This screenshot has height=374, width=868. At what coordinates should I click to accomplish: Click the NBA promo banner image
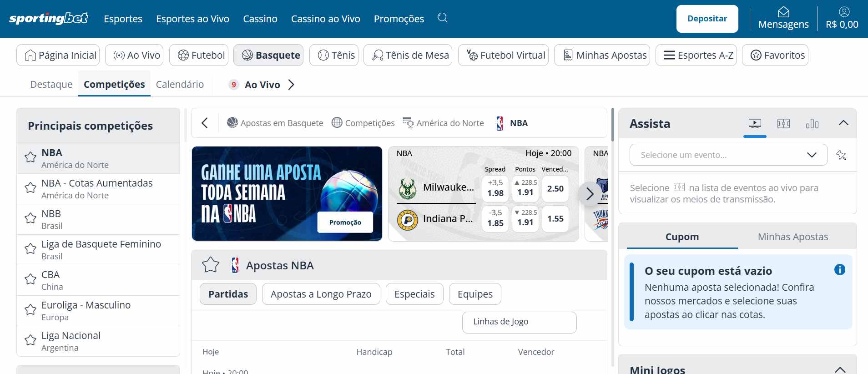287,193
